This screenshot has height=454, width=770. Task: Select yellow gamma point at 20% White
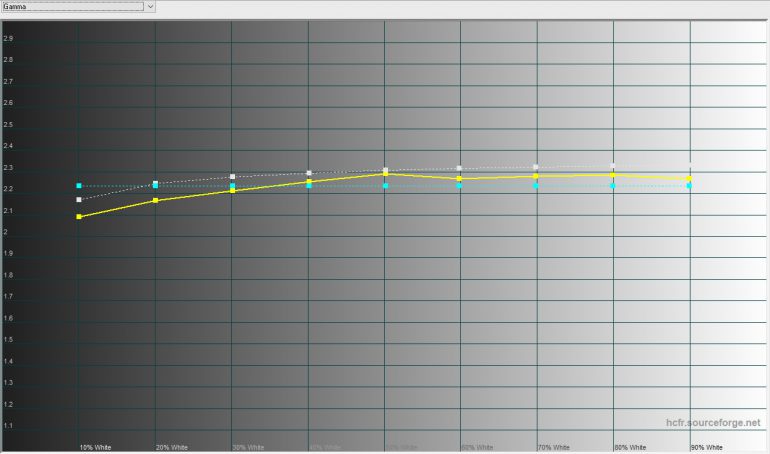tap(155, 201)
